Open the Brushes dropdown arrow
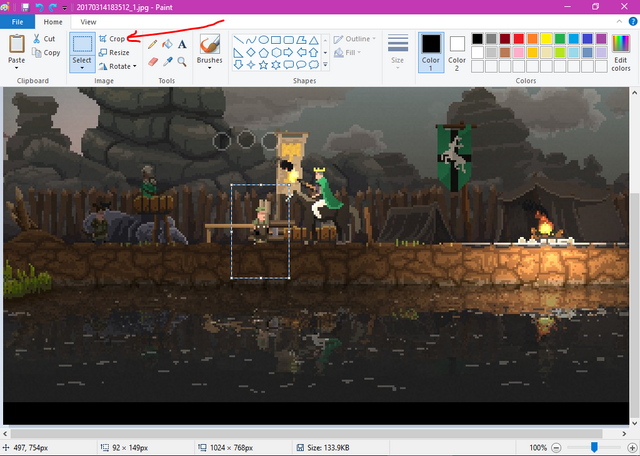This screenshot has height=456, width=640. [209, 68]
